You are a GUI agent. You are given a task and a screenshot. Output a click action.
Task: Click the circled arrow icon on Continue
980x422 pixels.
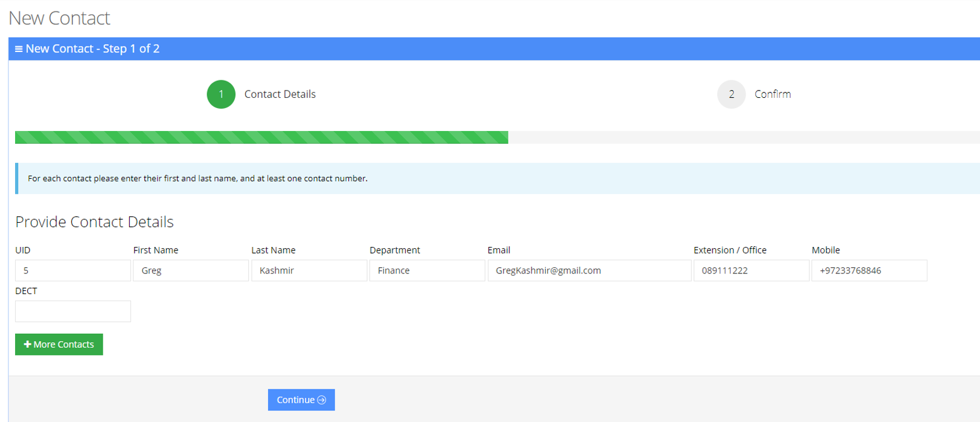click(322, 400)
